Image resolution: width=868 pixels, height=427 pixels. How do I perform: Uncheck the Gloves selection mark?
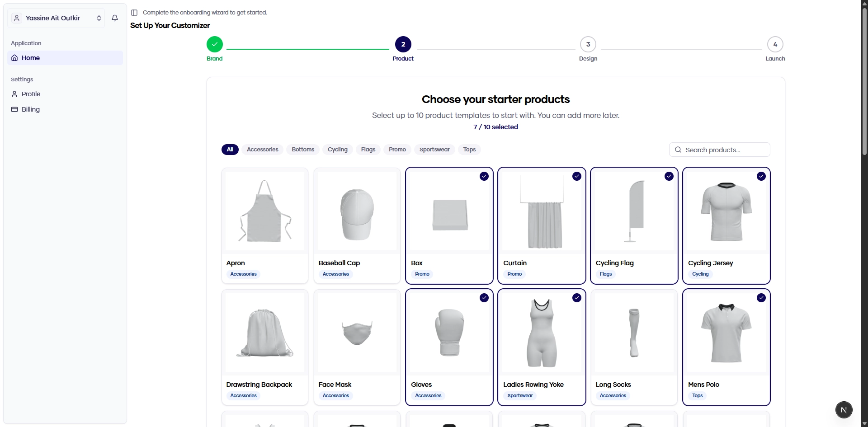(x=484, y=298)
